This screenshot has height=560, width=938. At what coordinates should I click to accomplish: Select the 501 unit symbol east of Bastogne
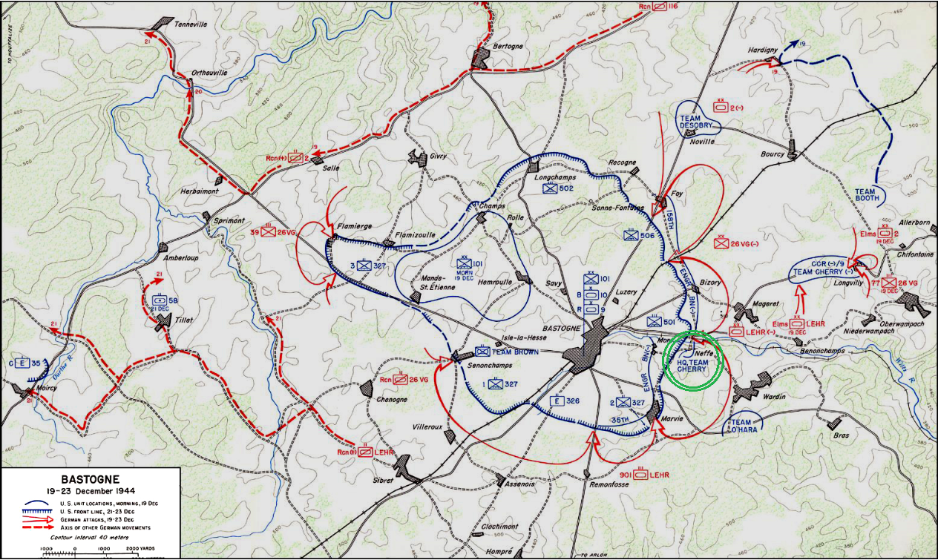655,322
